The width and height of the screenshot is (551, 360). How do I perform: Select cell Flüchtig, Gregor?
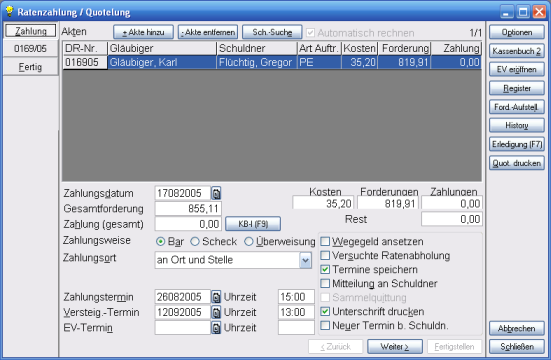tap(257, 62)
